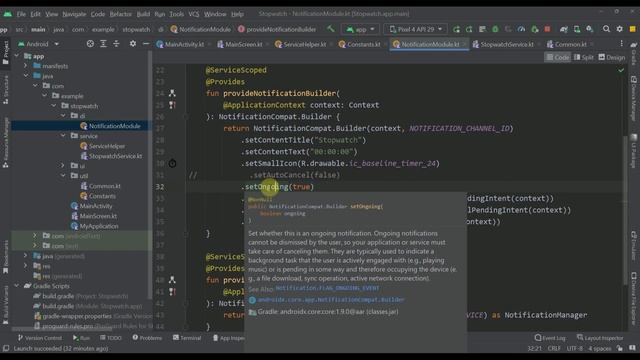The image size is (640, 360).
Task: Expand the manifests folder
Action: click(26, 66)
